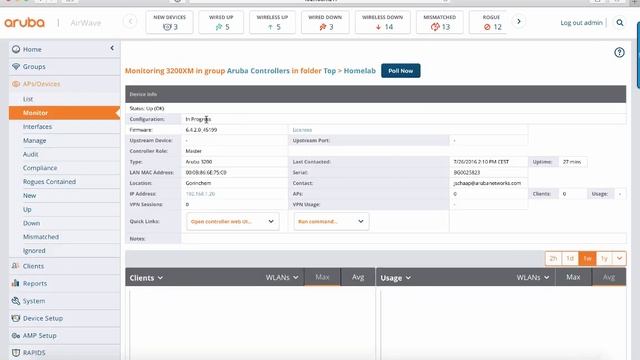The width and height of the screenshot is (640, 360).
Task: Toggle Max in the Usage graph
Action: (573, 277)
